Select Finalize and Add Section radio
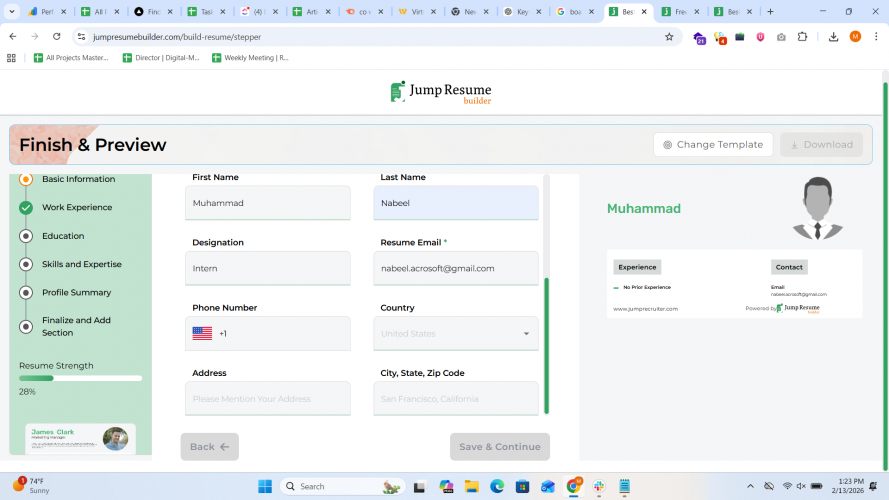 (x=26, y=327)
